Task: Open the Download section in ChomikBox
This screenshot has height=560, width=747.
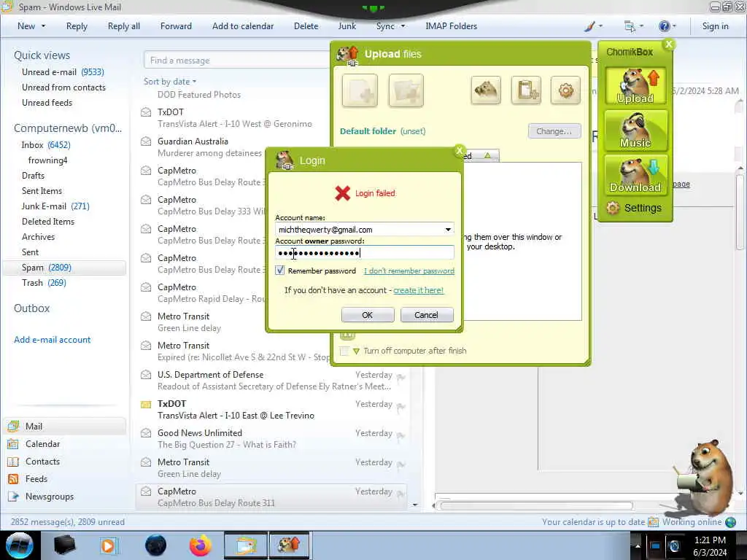Action: [635, 175]
